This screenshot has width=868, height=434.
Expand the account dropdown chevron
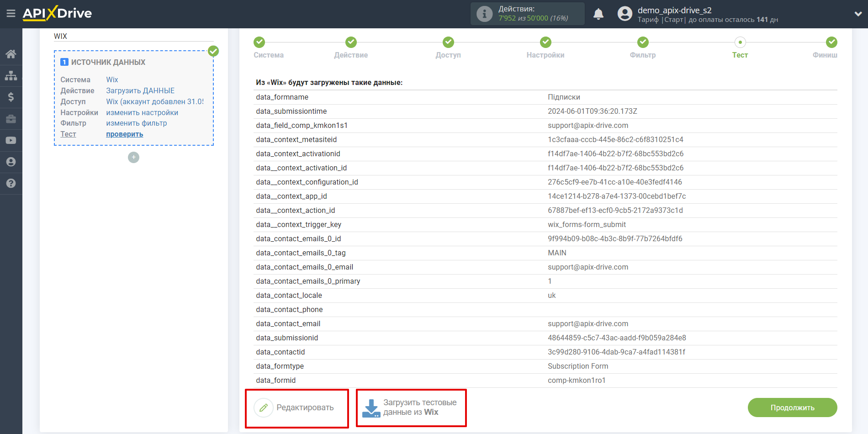858,14
